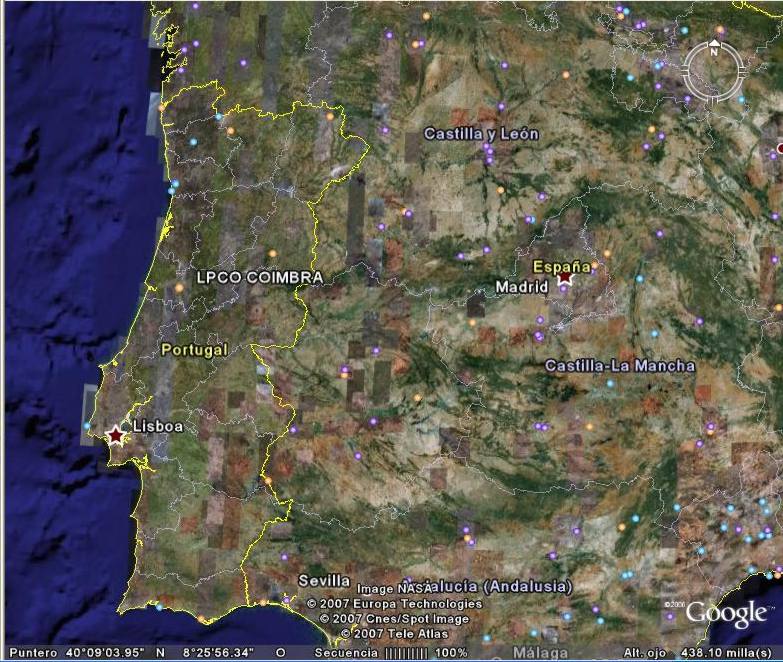
Task: Select the Sevilla city label
Action: pyautogui.click(x=324, y=581)
